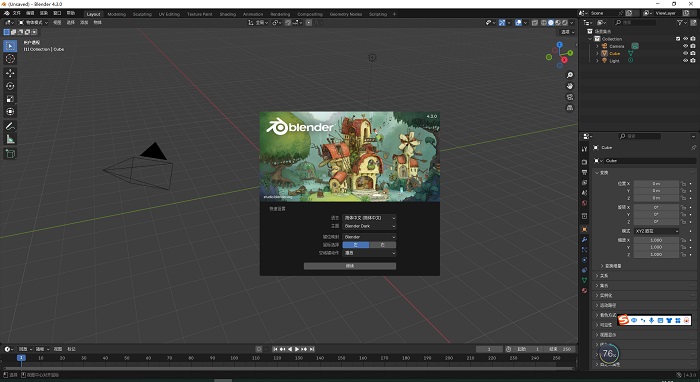Select the Rotate tool in viewport toolbar
700x382 pixels.
tap(10, 86)
